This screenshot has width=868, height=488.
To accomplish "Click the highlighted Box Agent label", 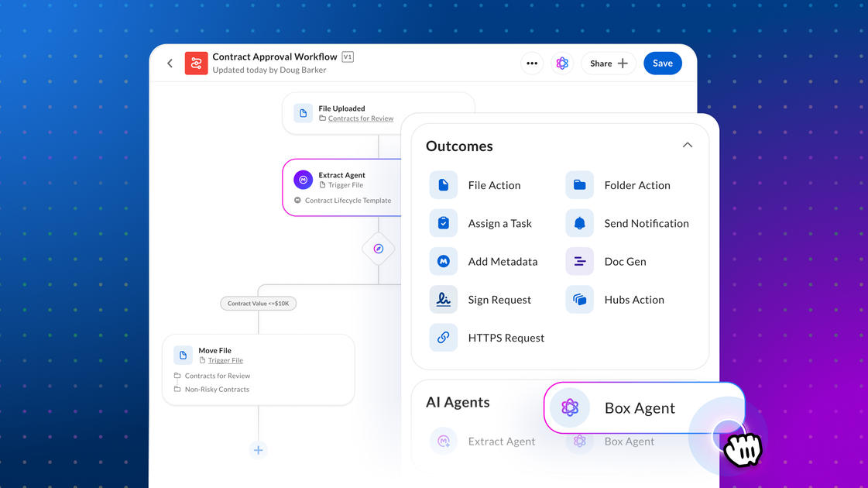I will tap(640, 407).
